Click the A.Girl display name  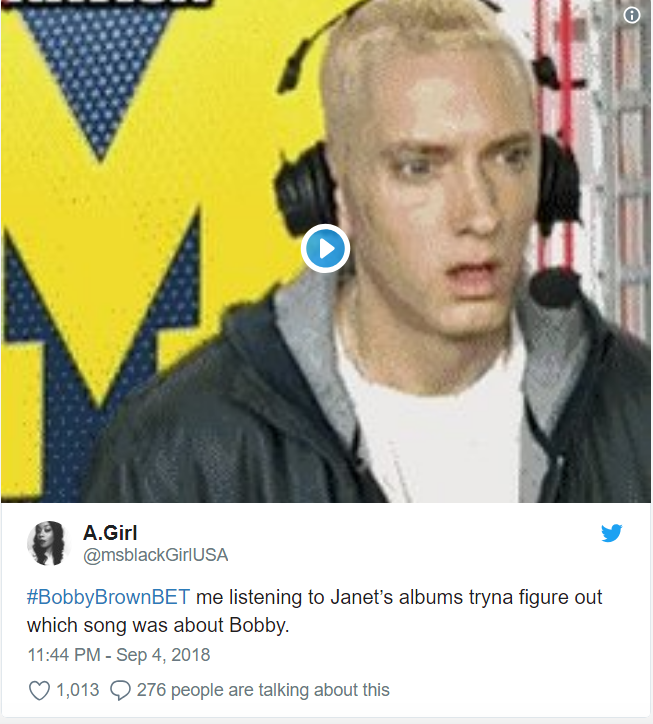[x=110, y=533]
